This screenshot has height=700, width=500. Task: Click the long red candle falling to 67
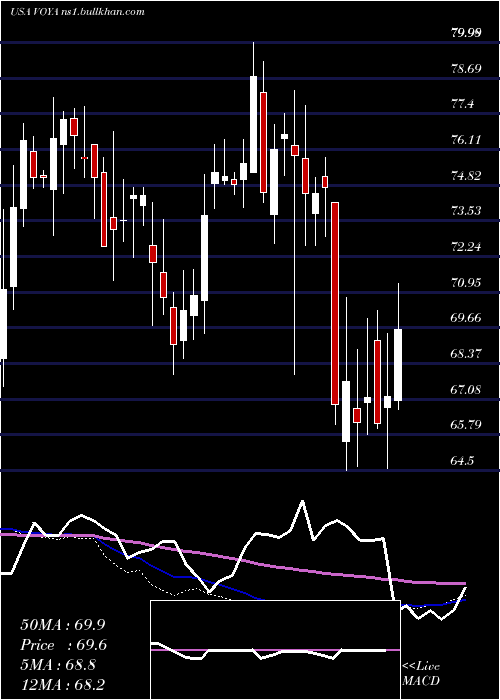tap(335, 303)
